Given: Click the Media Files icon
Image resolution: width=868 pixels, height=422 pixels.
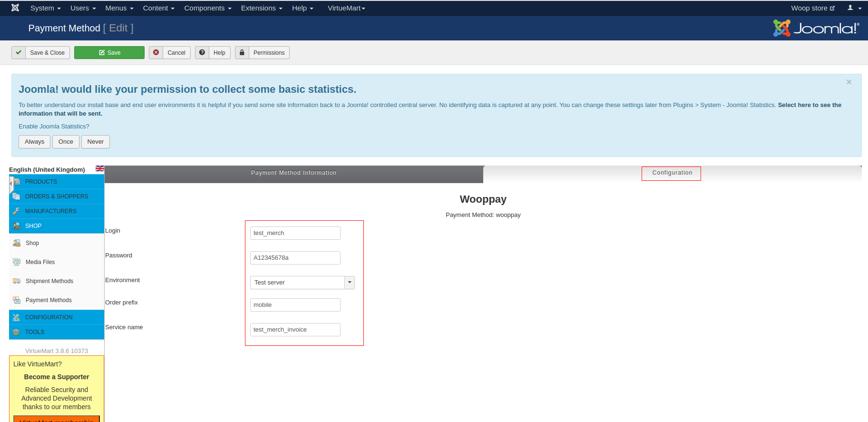Looking at the screenshot, I should click(x=17, y=262).
